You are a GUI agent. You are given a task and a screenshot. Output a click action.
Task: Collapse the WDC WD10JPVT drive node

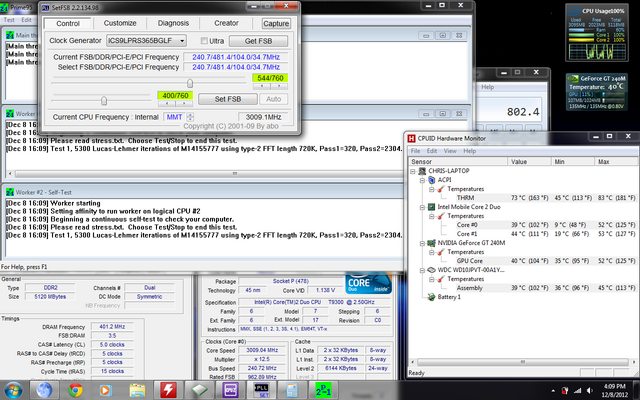(x=422, y=270)
